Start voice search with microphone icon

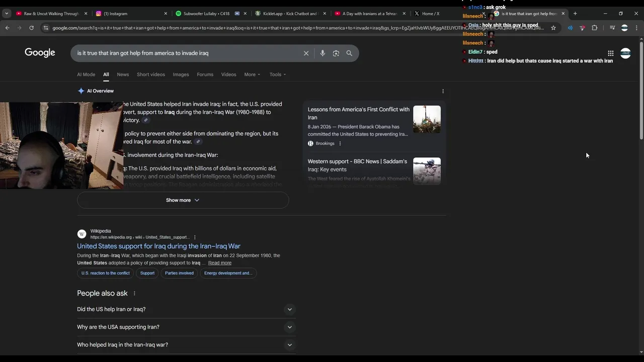(x=323, y=53)
